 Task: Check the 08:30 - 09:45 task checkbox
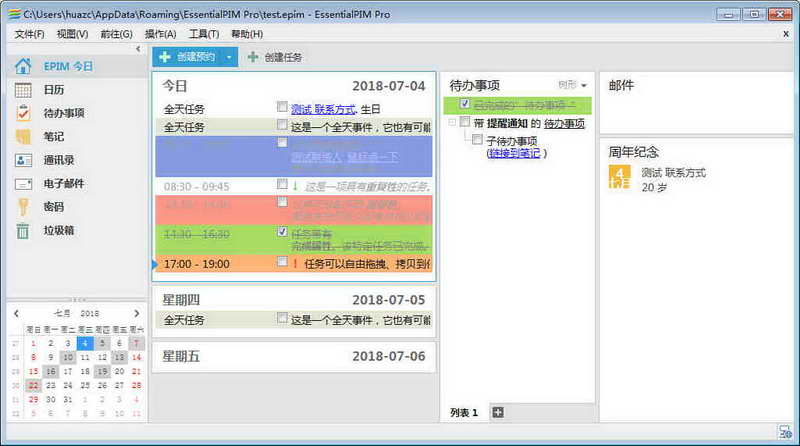(x=282, y=184)
